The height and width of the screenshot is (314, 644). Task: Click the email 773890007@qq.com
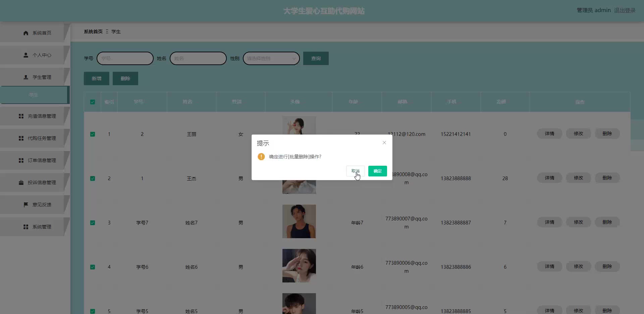click(x=407, y=223)
